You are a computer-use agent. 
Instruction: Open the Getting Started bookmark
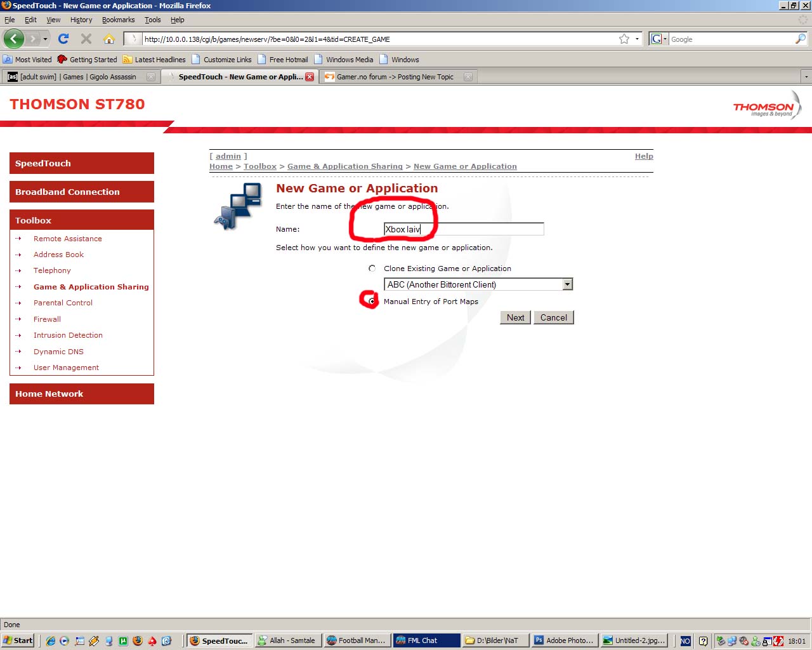[87, 60]
